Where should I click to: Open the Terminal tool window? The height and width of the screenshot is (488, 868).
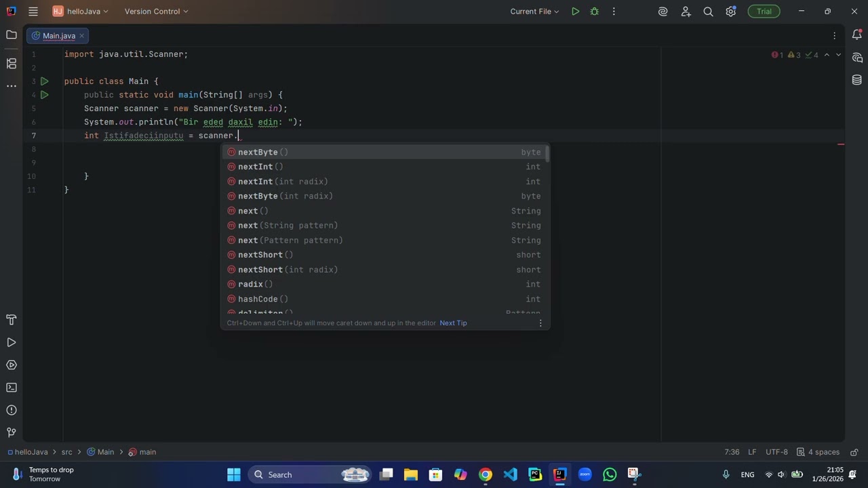click(12, 388)
